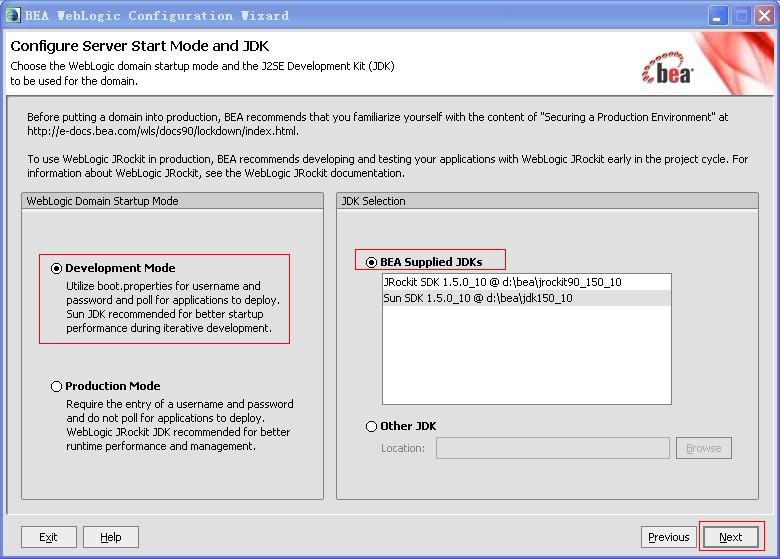The height and width of the screenshot is (559, 780).
Task: Click the Configure Server Start Mode heading
Action: (x=140, y=46)
